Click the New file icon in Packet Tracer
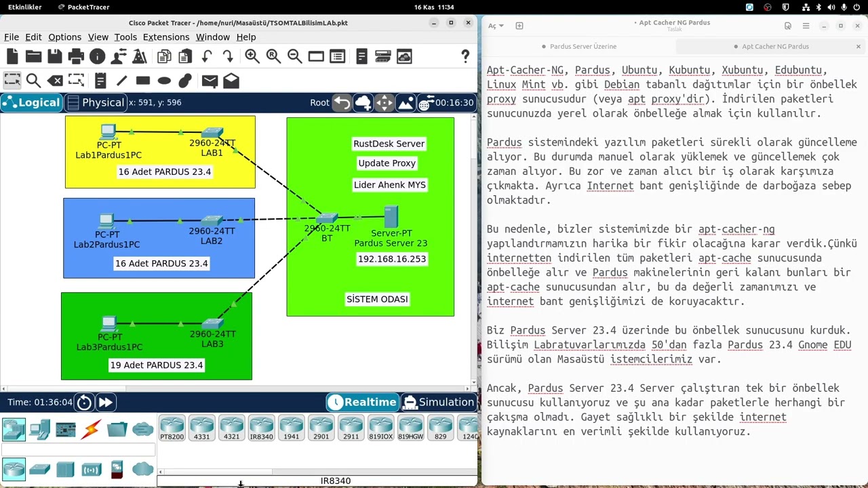The width and height of the screenshot is (868, 488). click(12, 57)
